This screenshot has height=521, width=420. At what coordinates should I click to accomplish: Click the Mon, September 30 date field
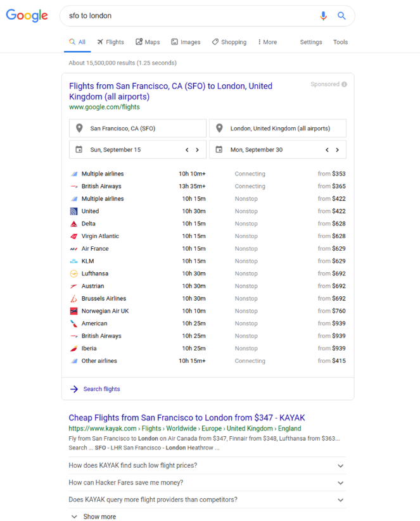277,149
